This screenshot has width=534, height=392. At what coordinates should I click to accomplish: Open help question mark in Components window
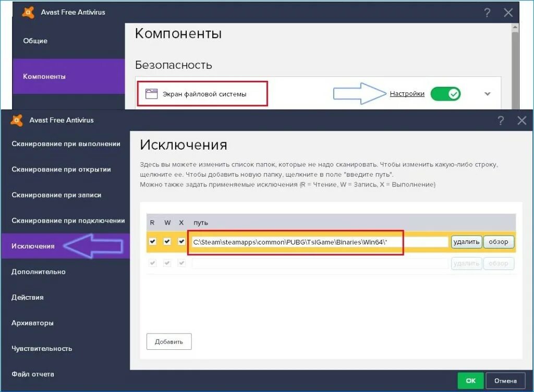point(488,13)
